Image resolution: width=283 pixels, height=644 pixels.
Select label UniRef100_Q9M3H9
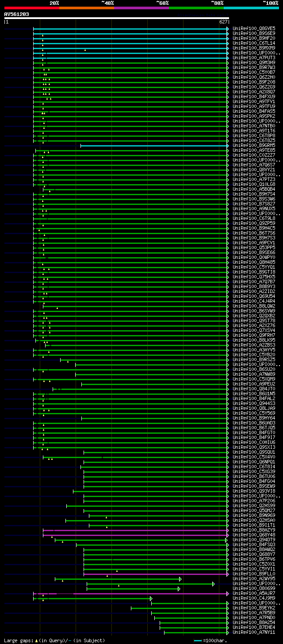tap(254, 62)
